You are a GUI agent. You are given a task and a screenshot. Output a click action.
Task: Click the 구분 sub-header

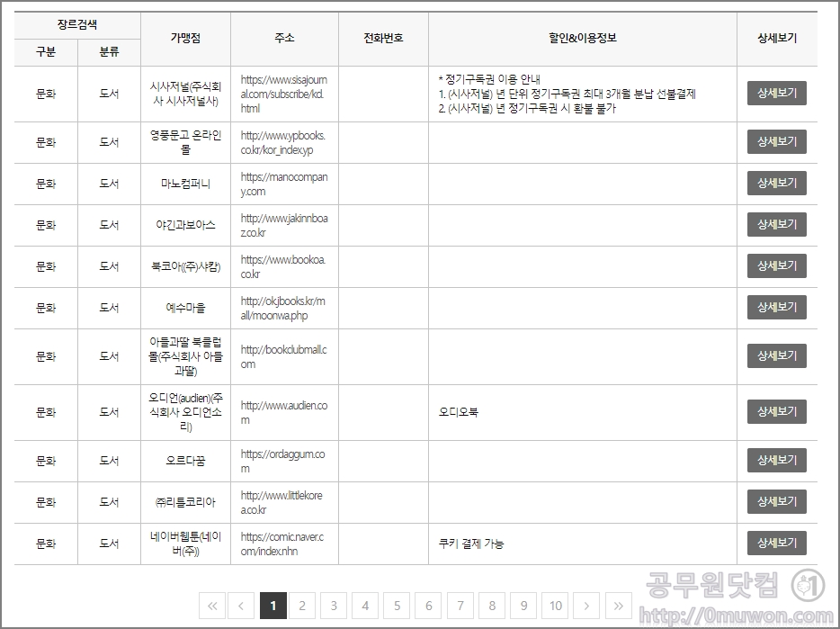point(46,52)
